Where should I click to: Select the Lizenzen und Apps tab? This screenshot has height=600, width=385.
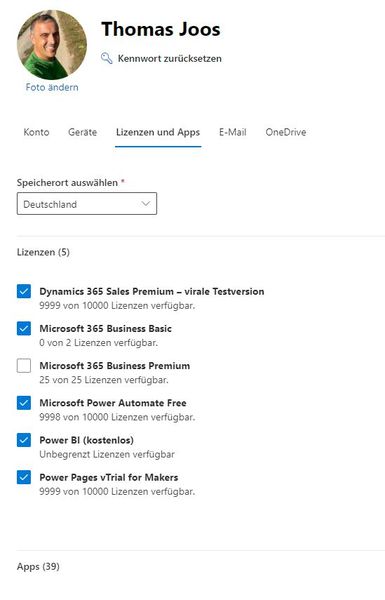(158, 132)
